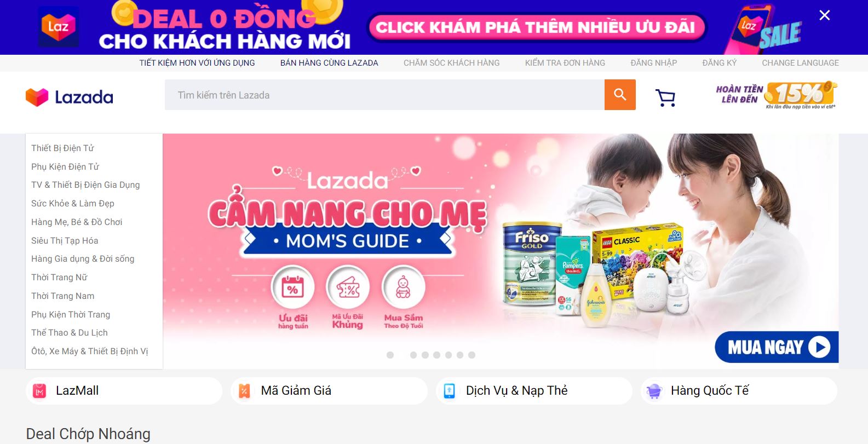The height and width of the screenshot is (444, 868).
Task: Open the shopping cart icon
Action: (665, 97)
